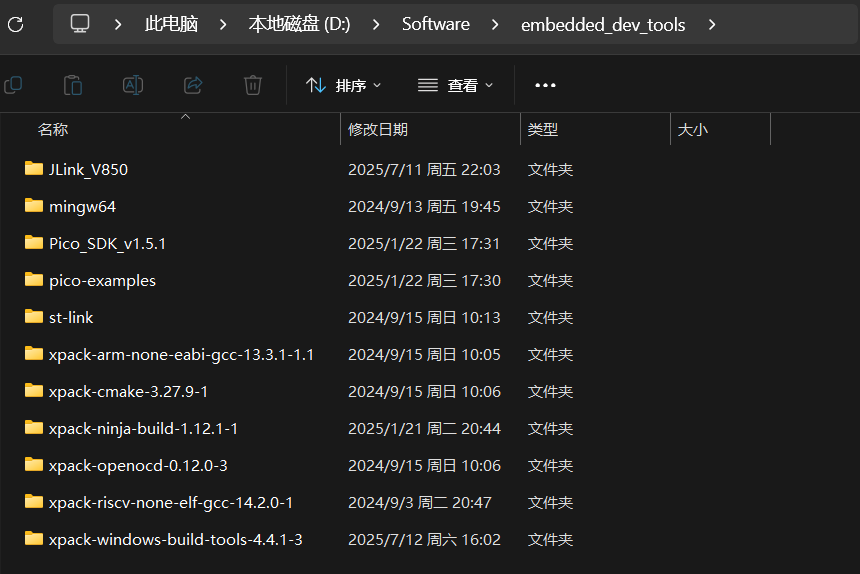Expand the chevron after 本地磁盘 (D:)
Image resolution: width=860 pixels, height=574 pixels.
click(376, 24)
